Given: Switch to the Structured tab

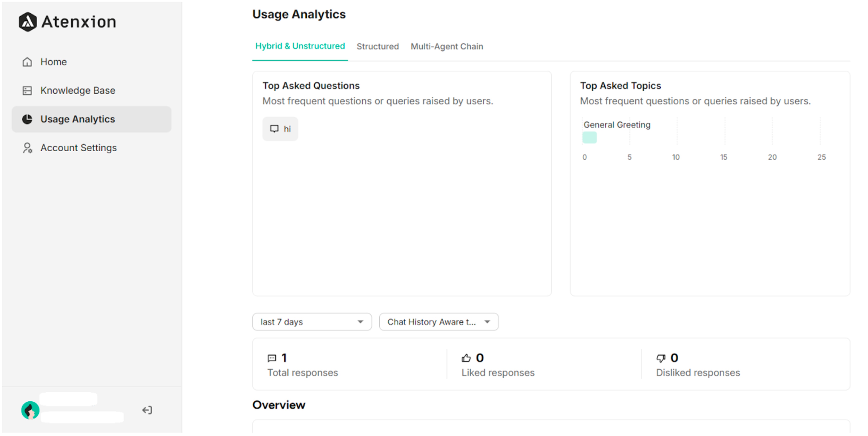Looking at the screenshot, I should click(378, 46).
